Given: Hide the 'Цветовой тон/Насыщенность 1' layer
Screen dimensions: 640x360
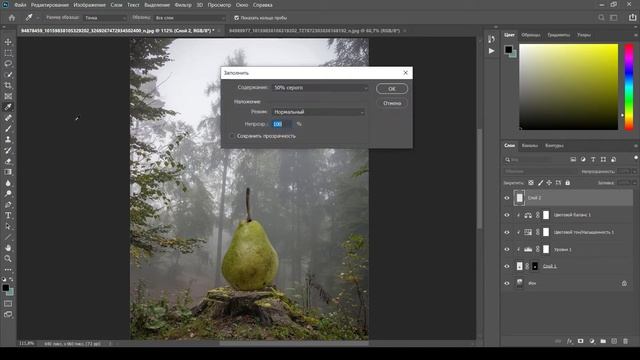Looking at the screenshot, I should pos(507,232).
